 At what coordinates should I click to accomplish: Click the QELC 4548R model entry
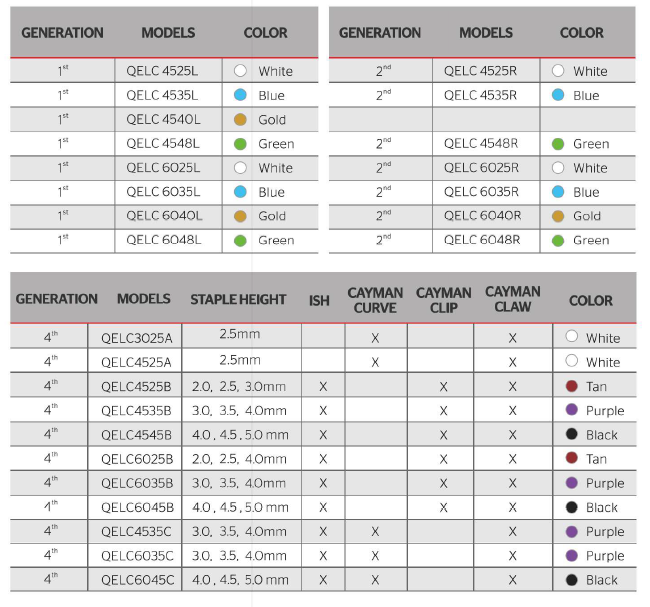[x=480, y=144]
